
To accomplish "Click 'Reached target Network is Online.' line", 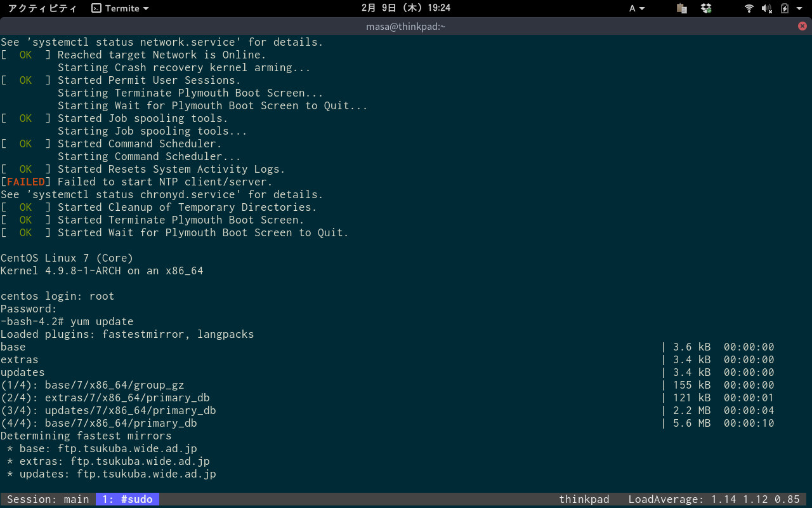I will click(x=162, y=55).
